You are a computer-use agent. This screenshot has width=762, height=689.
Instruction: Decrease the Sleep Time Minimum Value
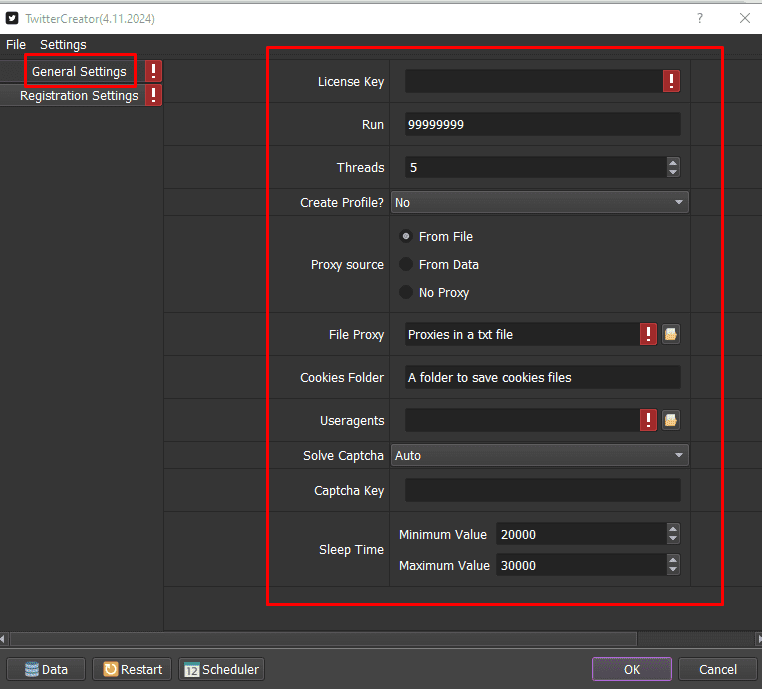coord(673,539)
